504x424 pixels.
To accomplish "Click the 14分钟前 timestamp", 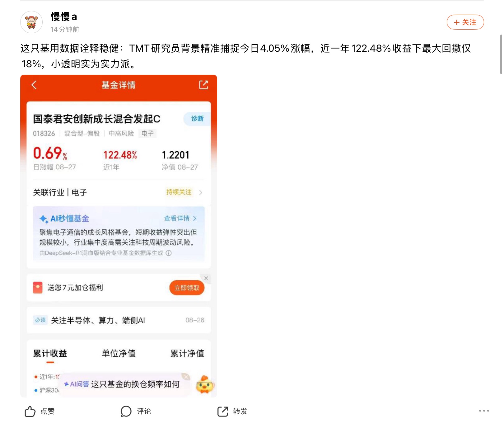I will tap(65, 30).
